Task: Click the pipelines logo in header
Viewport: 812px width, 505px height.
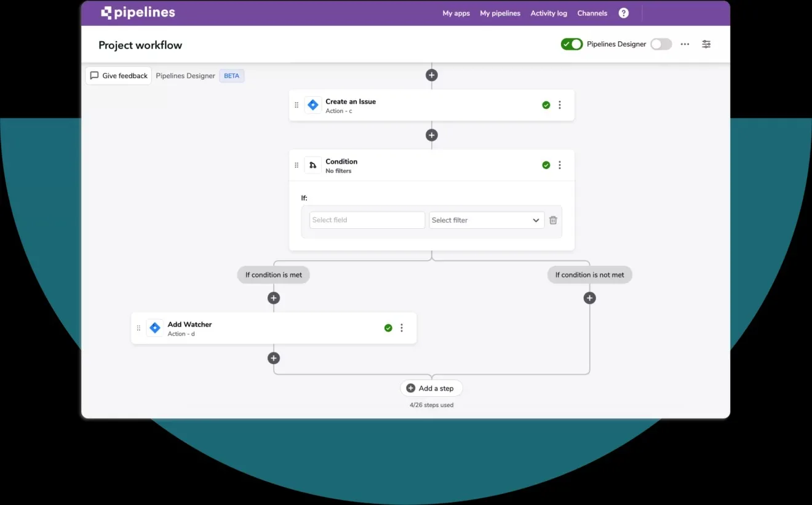Action: (138, 12)
